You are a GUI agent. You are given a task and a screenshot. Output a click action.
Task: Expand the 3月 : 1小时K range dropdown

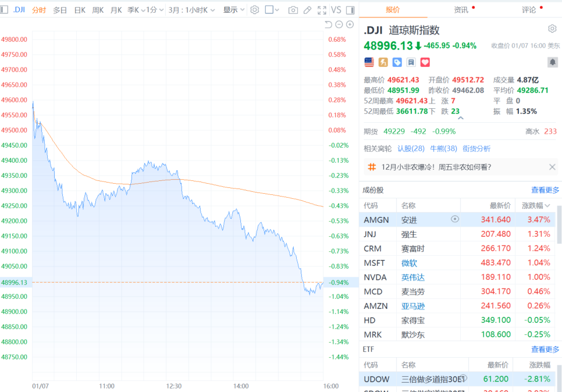(191, 10)
